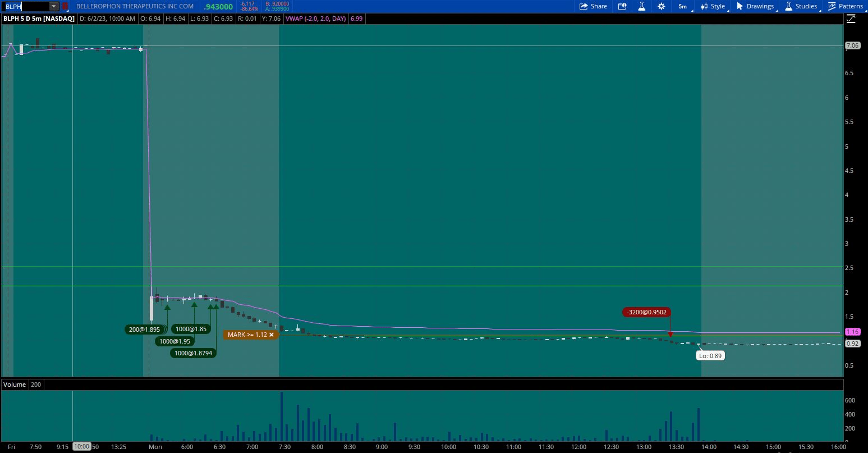Click the Volume value 200 label
This screenshot has height=453, width=868.
[x=36, y=385]
